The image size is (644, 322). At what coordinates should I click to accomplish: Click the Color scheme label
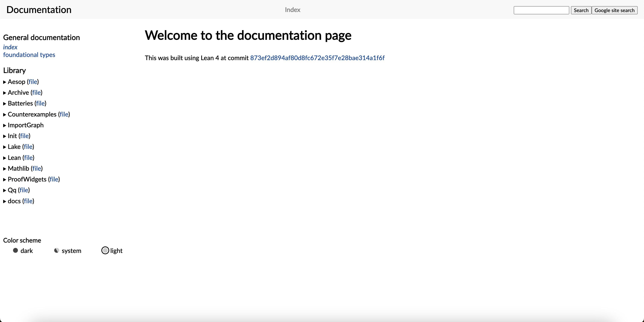(x=22, y=240)
